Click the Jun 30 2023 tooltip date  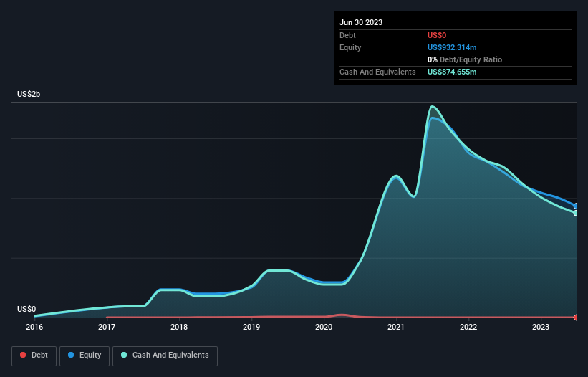361,22
